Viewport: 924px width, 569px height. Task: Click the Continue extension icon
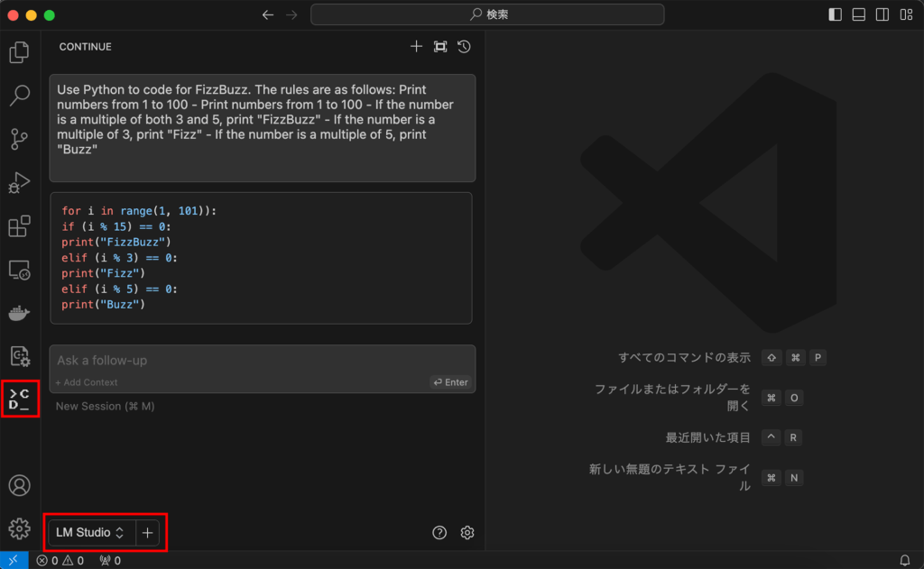[19, 398]
